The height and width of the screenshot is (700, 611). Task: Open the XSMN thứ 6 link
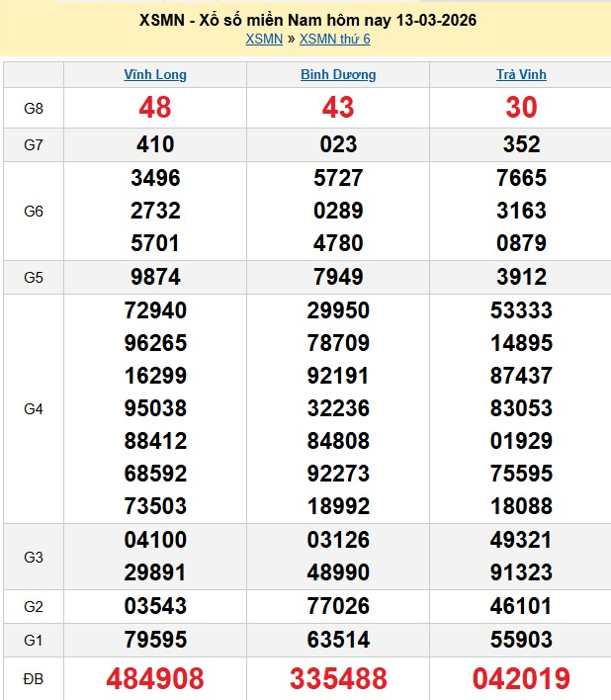coord(335,40)
